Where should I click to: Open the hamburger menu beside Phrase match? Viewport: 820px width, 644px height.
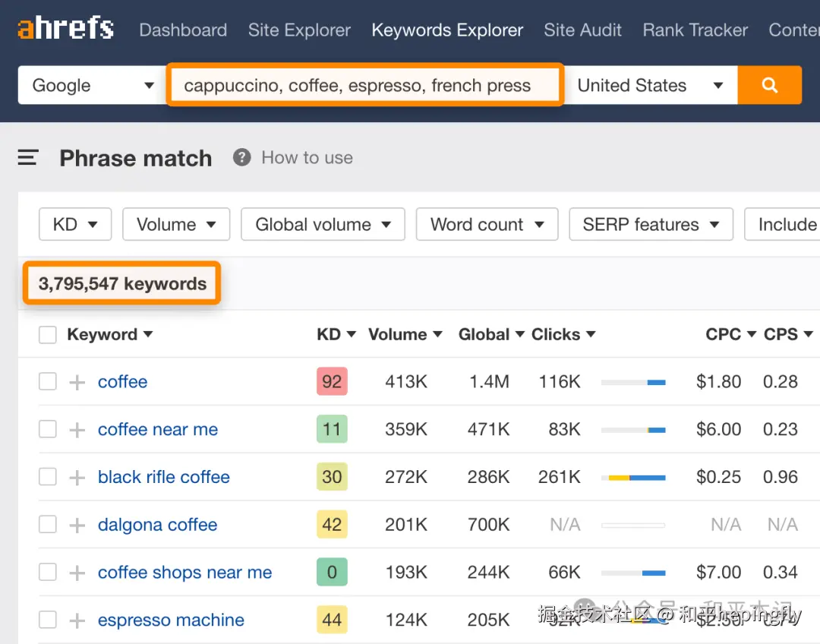[x=28, y=157]
